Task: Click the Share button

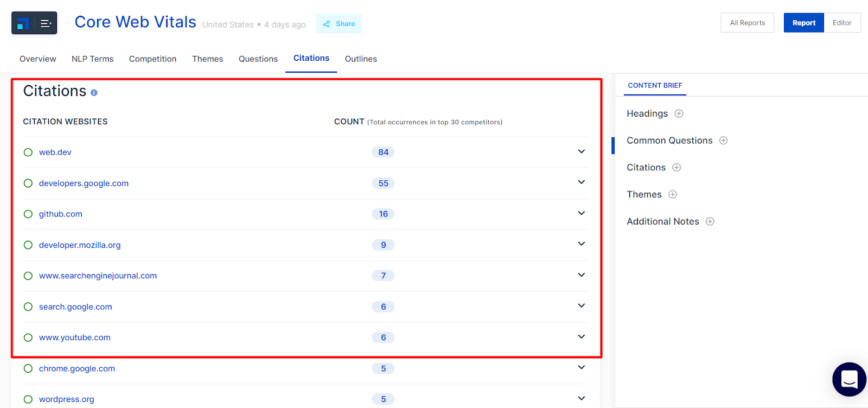Action: pos(339,24)
